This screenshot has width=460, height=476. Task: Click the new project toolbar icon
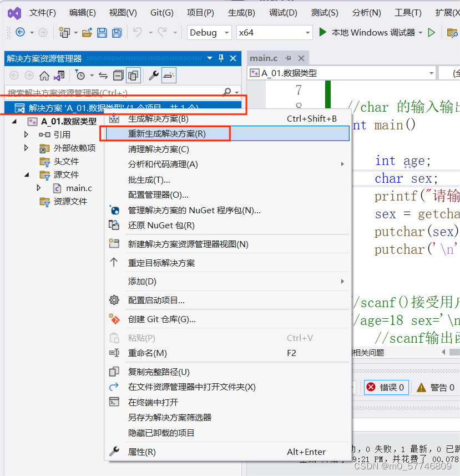coord(64,32)
